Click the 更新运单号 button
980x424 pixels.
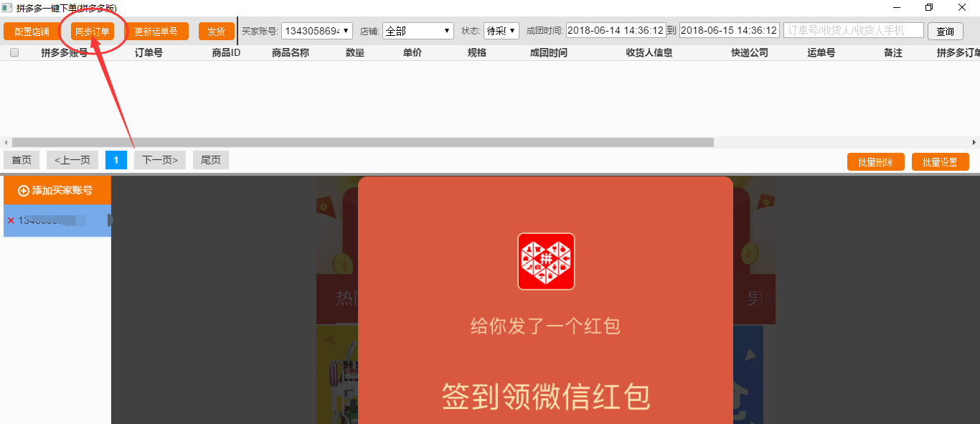156,32
